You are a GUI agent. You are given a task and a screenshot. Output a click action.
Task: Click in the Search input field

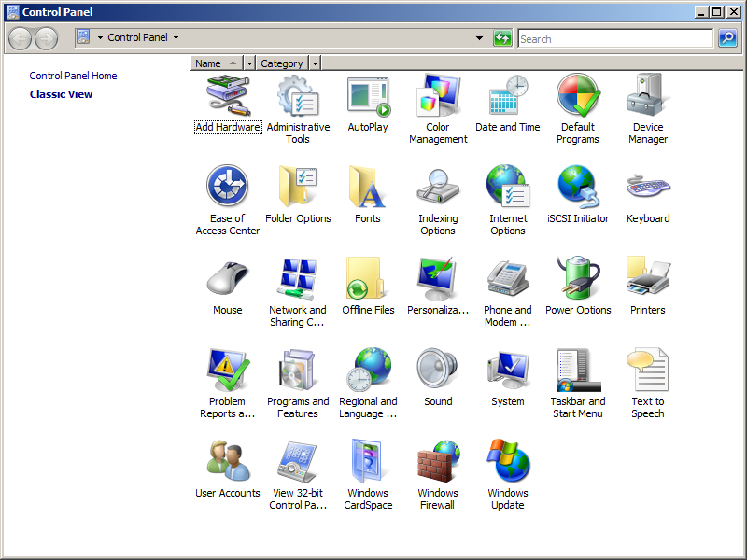(614, 38)
